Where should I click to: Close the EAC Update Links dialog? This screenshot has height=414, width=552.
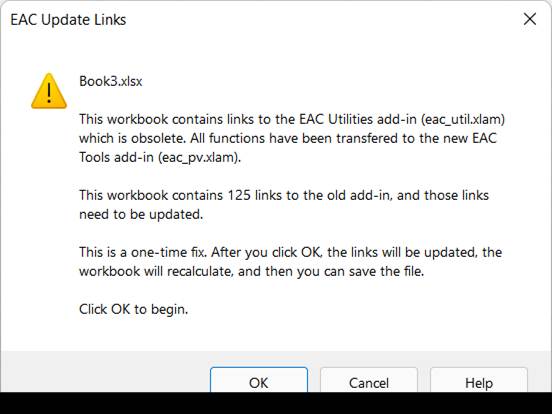(x=530, y=19)
